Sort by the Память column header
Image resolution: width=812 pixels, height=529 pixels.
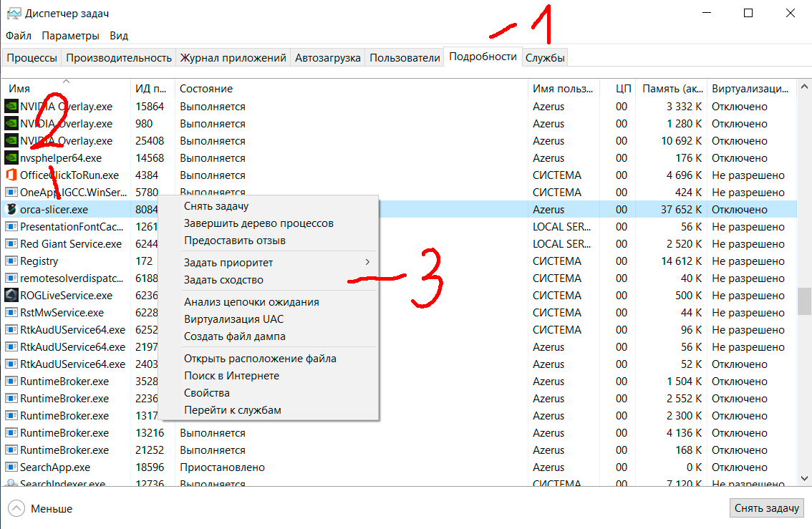(672, 89)
